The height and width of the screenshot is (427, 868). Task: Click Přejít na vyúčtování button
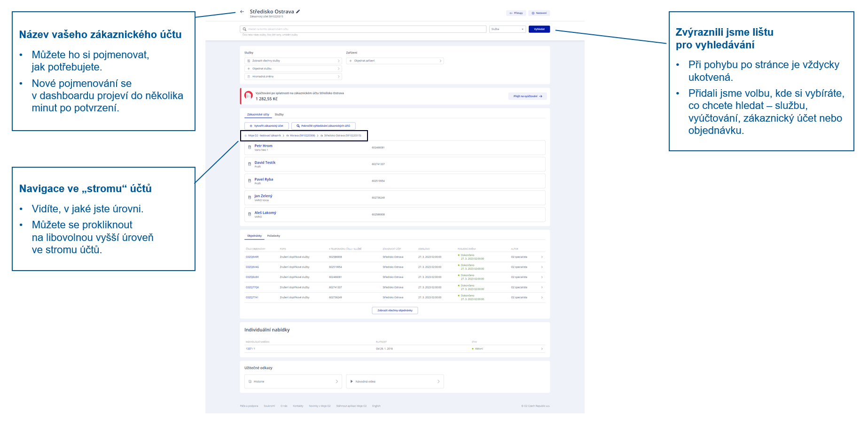tap(527, 96)
